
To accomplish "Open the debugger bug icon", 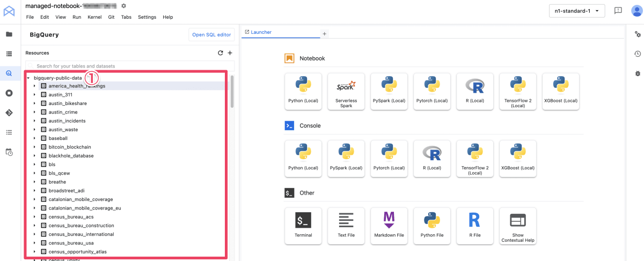I will point(638,73).
